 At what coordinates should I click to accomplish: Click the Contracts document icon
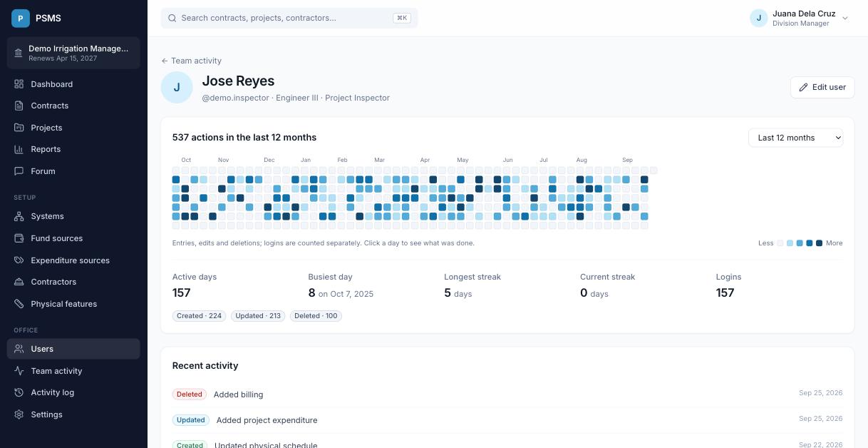(19, 106)
